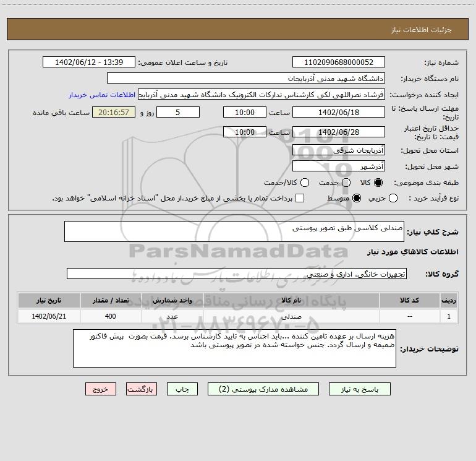The width and height of the screenshot is (476, 461).
Task: Click the نام کالا column header
Action: [291, 300]
